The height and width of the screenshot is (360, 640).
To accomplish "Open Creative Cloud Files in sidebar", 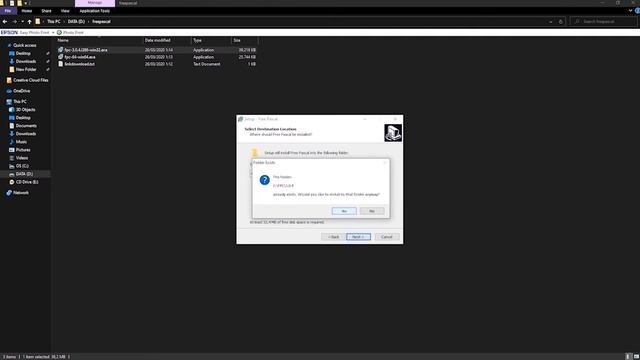I will (31, 80).
